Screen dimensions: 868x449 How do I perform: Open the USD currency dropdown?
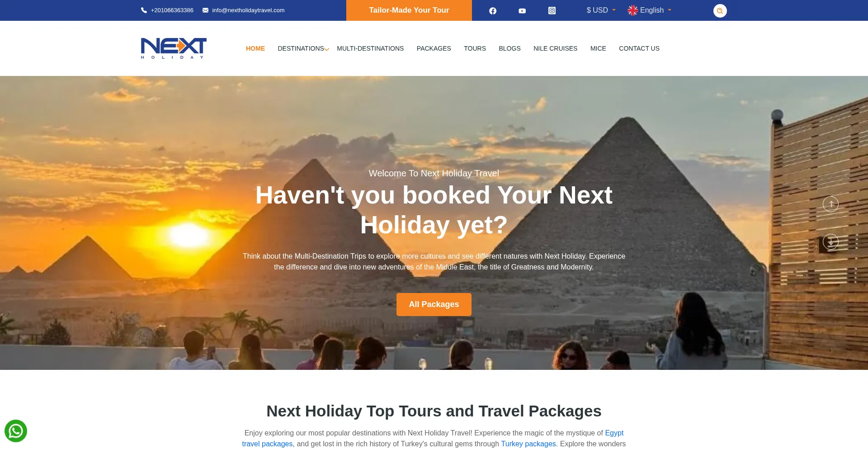pyautogui.click(x=601, y=10)
